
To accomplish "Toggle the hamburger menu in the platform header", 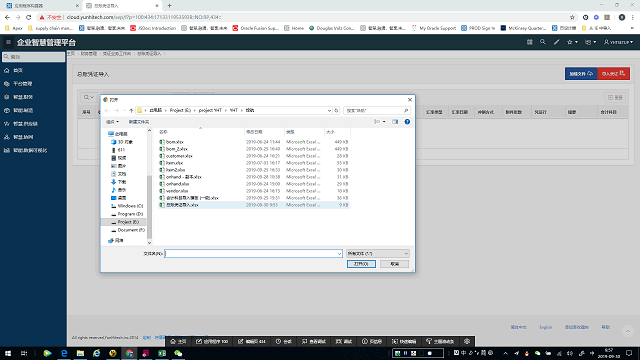I will [8, 42].
